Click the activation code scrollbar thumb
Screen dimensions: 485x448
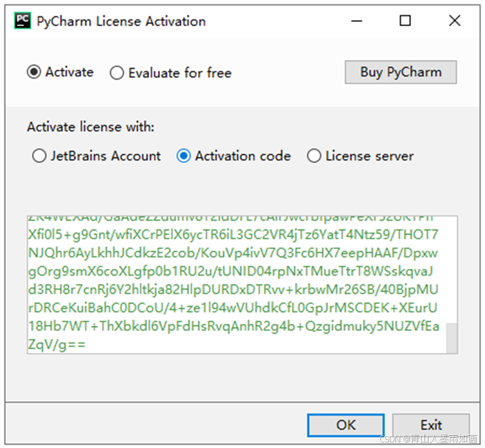(452, 338)
